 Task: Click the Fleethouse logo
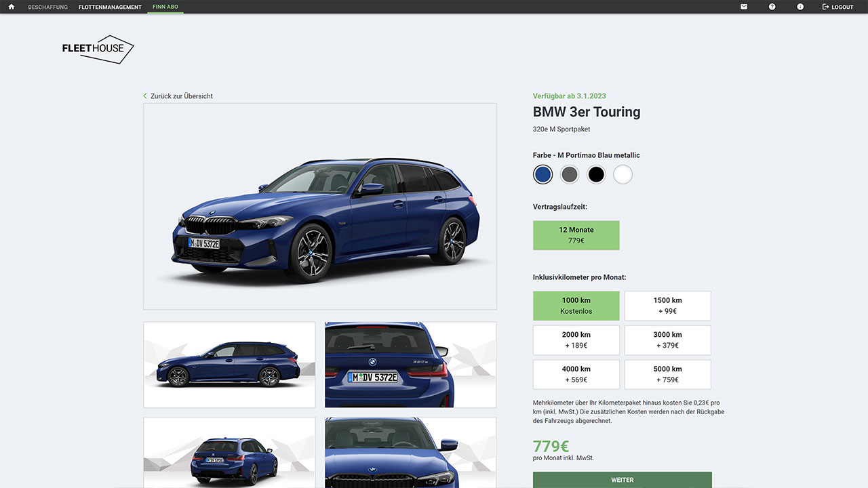[x=98, y=49]
